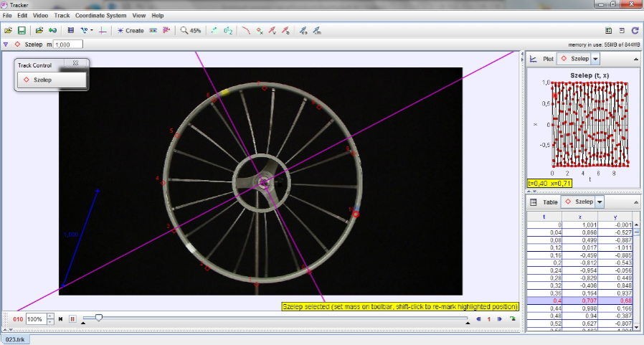The image size is (644, 345).
Task: Open the Edit menu
Action: tap(22, 16)
